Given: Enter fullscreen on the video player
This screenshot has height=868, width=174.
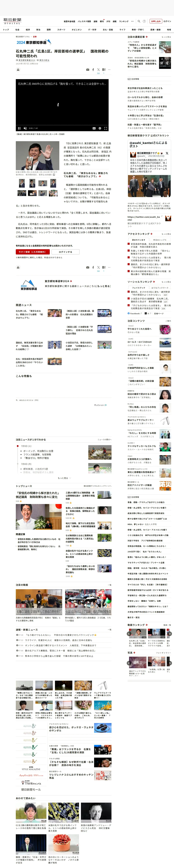Looking at the screenshot, I should 105,128.
